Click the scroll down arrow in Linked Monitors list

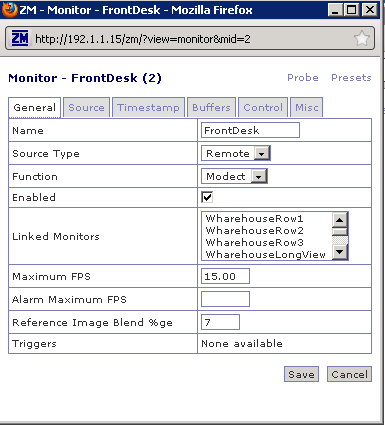point(340,252)
